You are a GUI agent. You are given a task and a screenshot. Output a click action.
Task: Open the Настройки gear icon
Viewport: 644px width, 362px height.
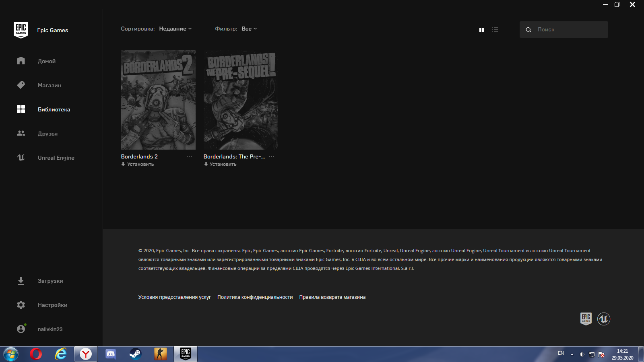[21, 305]
